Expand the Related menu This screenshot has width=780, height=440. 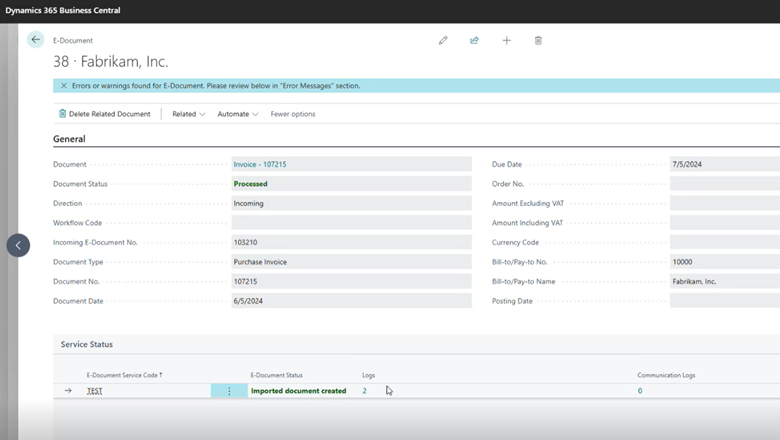point(189,114)
